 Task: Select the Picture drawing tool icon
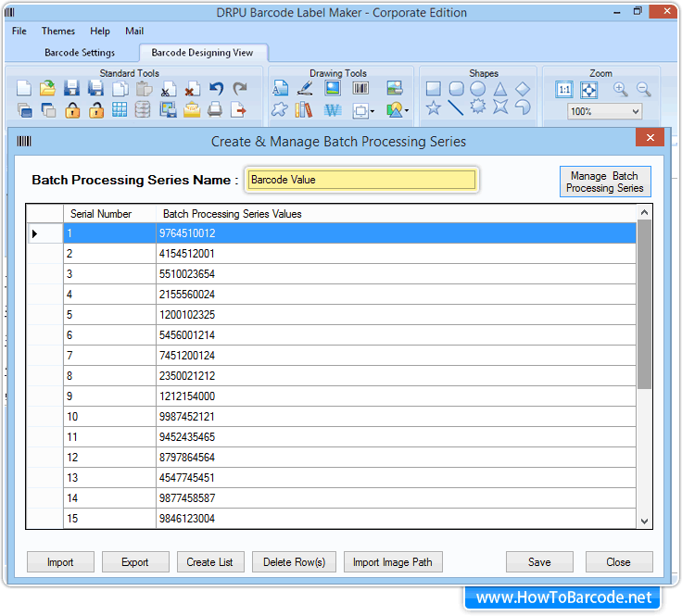pyautogui.click(x=333, y=88)
